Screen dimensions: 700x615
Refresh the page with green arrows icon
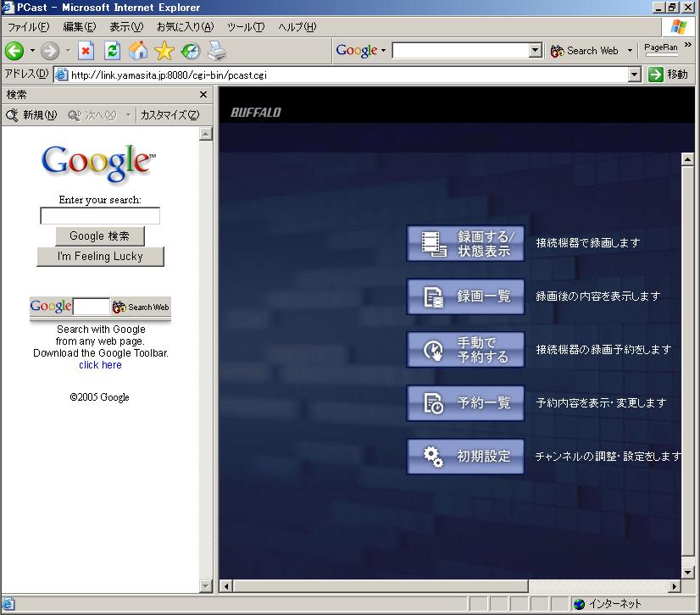[x=112, y=51]
